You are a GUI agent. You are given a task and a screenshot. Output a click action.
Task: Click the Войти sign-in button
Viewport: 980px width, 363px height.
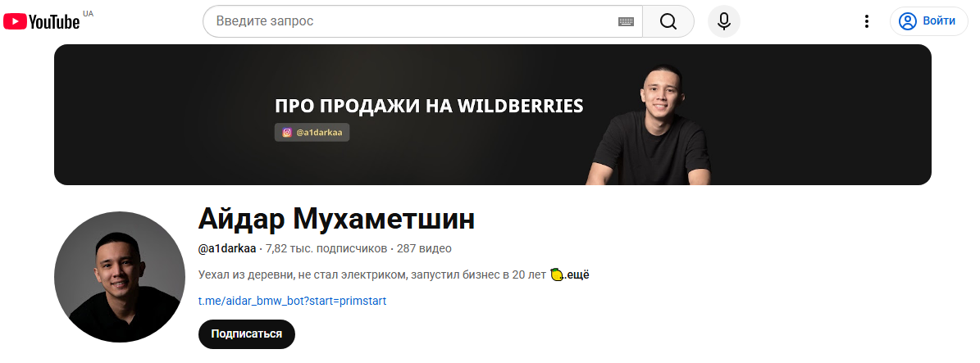[929, 21]
